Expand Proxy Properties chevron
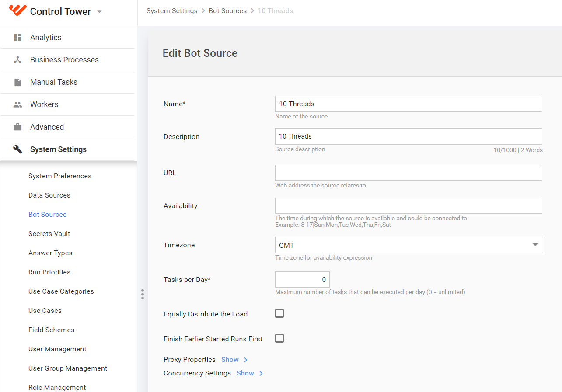The width and height of the screenshot is (562, 392). (x=246, y=360)
